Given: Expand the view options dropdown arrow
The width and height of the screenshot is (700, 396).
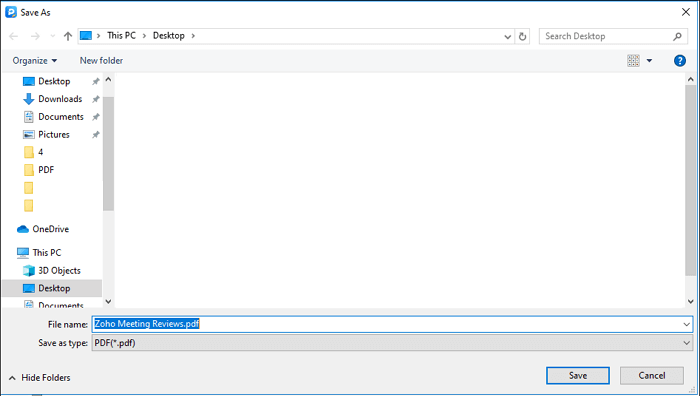Looking at the screenshot, I should pyautogui.click(x=649, y=61).
